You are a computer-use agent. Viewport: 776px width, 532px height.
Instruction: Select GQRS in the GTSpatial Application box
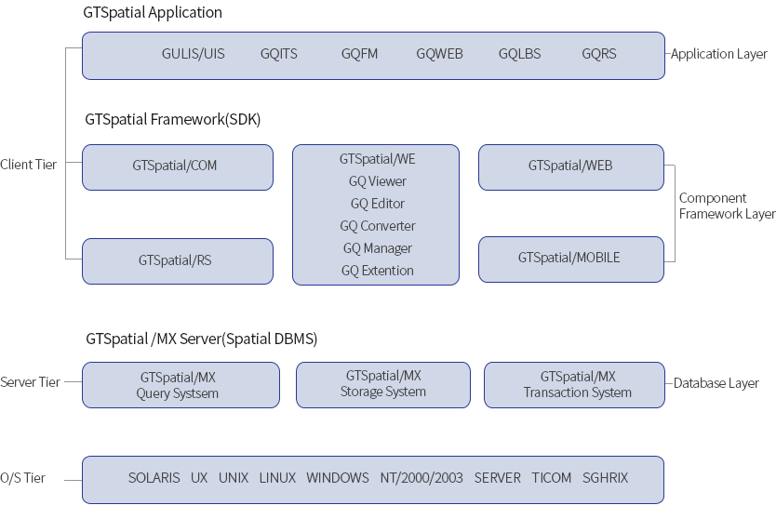click(598, 55)
